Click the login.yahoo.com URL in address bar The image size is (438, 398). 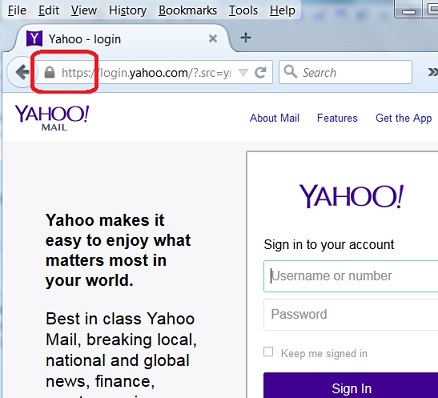point(146,73)
